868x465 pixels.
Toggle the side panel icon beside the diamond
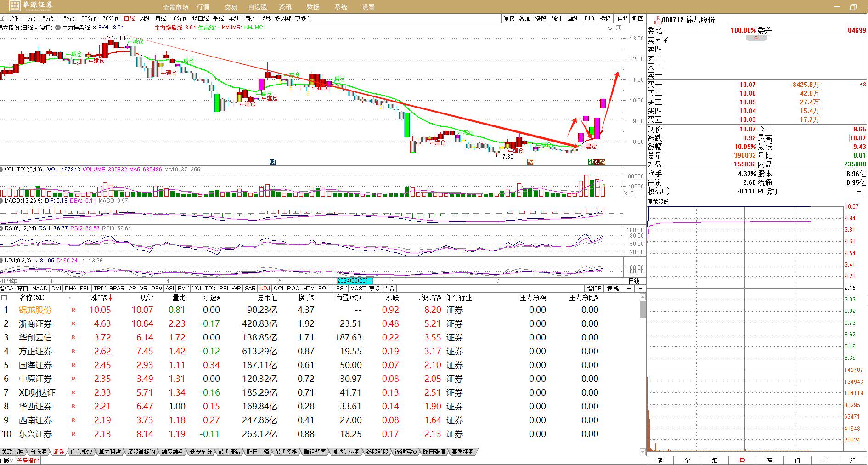click(618, 28)
